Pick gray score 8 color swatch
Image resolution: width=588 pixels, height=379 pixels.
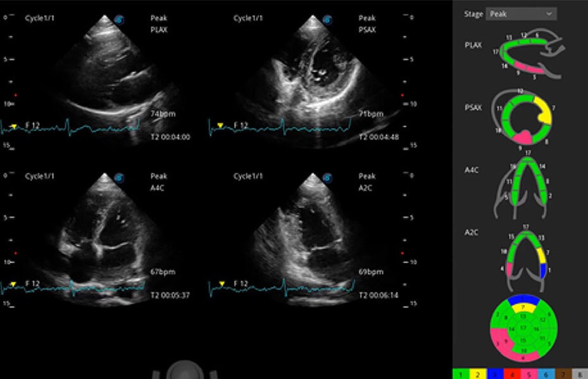(579, 375)
